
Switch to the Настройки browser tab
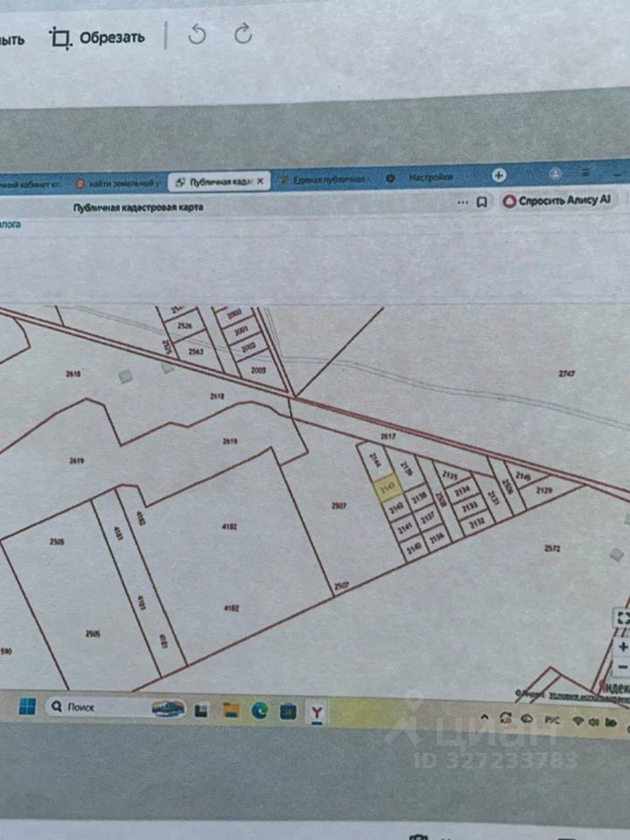click(423, 178)
